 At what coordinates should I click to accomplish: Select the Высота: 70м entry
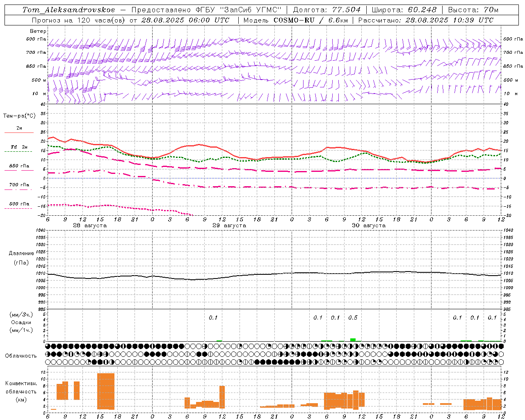pos(473,10)
